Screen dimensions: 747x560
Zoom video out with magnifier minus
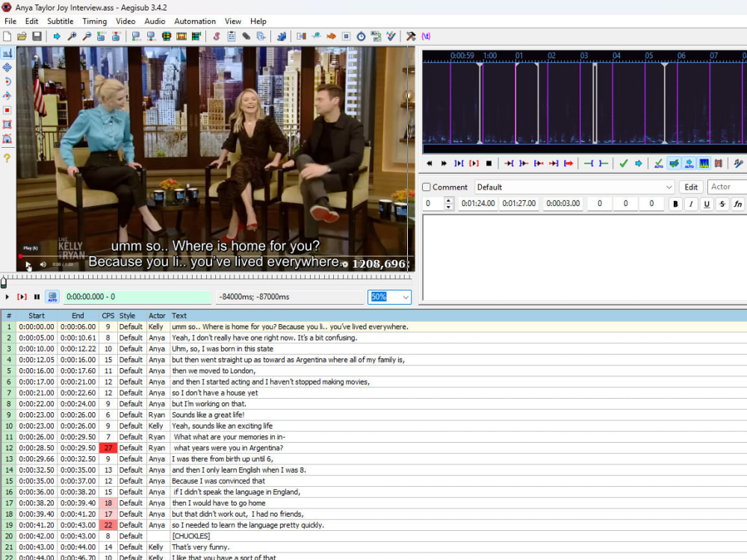pos(87,36)
